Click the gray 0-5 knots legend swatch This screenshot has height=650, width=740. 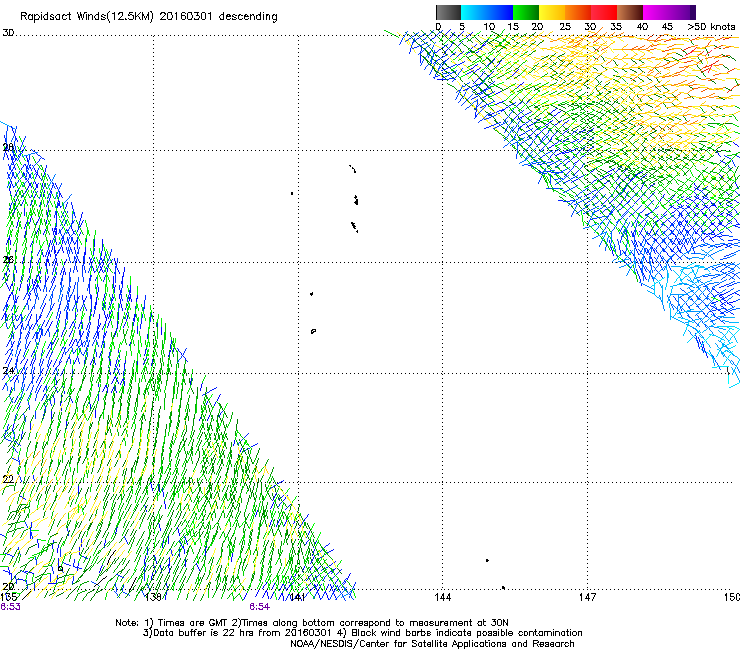tap(448, 12)
